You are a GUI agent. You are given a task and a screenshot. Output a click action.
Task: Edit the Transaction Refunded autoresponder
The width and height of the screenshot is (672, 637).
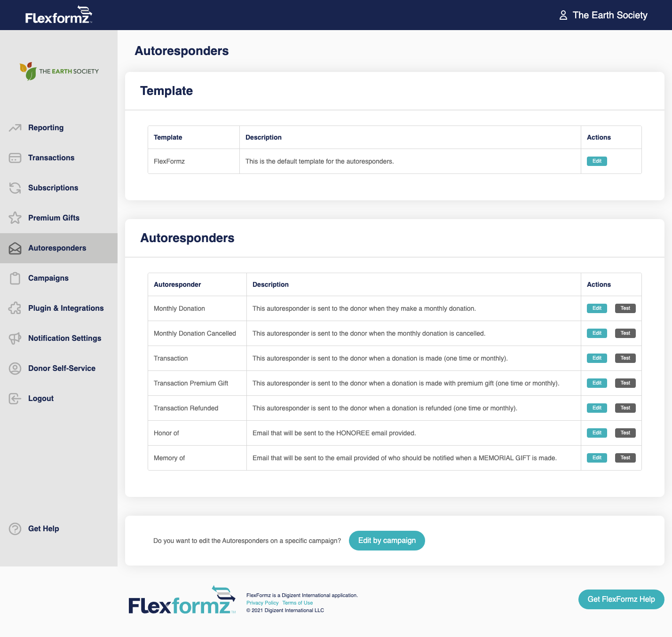(596, 408)
